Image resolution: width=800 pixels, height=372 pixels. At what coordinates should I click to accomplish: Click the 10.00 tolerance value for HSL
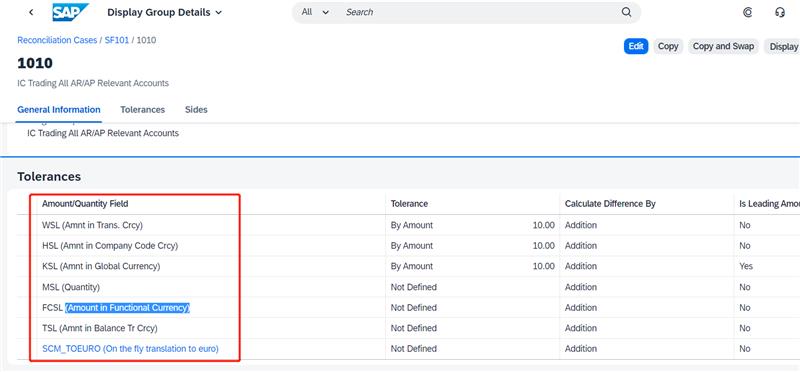click(543, 245)
